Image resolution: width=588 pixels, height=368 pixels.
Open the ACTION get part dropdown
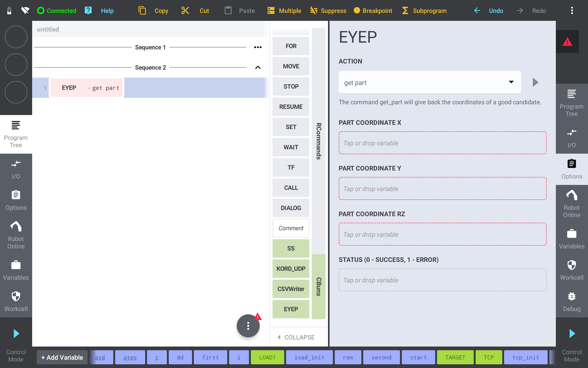[x=430, y=82]
